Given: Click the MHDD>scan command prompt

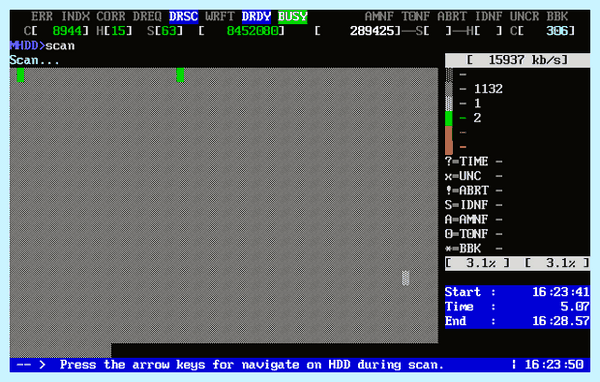Looking at the screenshot, I should (x=42, y=46).
